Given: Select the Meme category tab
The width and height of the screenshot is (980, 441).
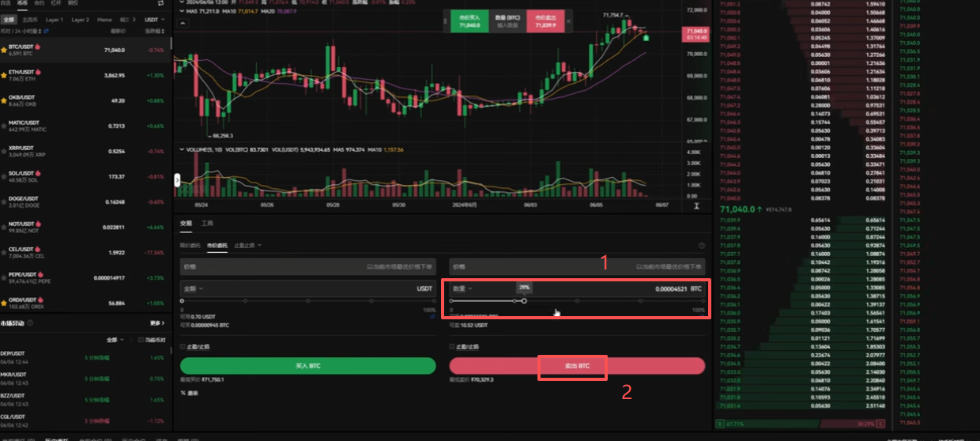Looking at the screenshot, I should tap(104, 19).
